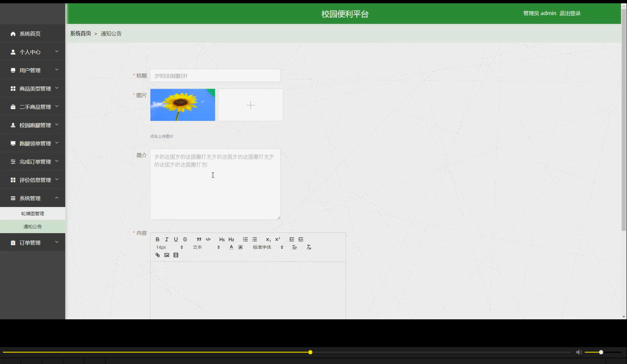This screenshot has width=627, height=364.
Task: Click the uploaded sunflower image thumbnail
Action: click(x=182, y=105)
